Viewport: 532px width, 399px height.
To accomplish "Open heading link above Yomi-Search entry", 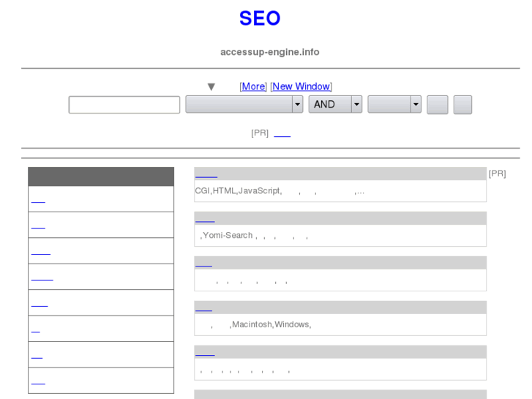I will point(205,219).
